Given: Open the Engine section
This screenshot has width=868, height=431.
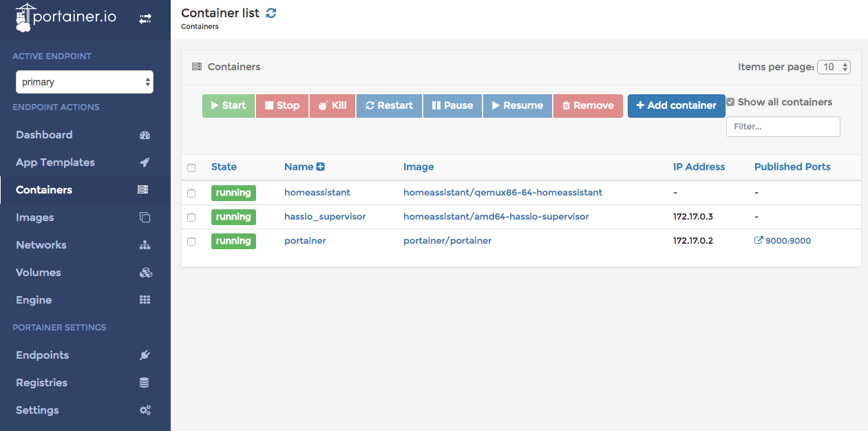Looking at the screenshot, I should 34,300.
